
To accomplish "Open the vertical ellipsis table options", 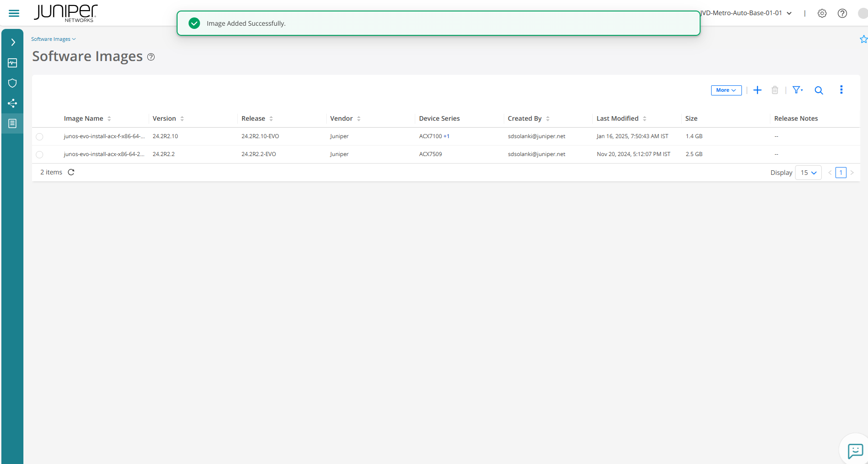I will point(841,90).
